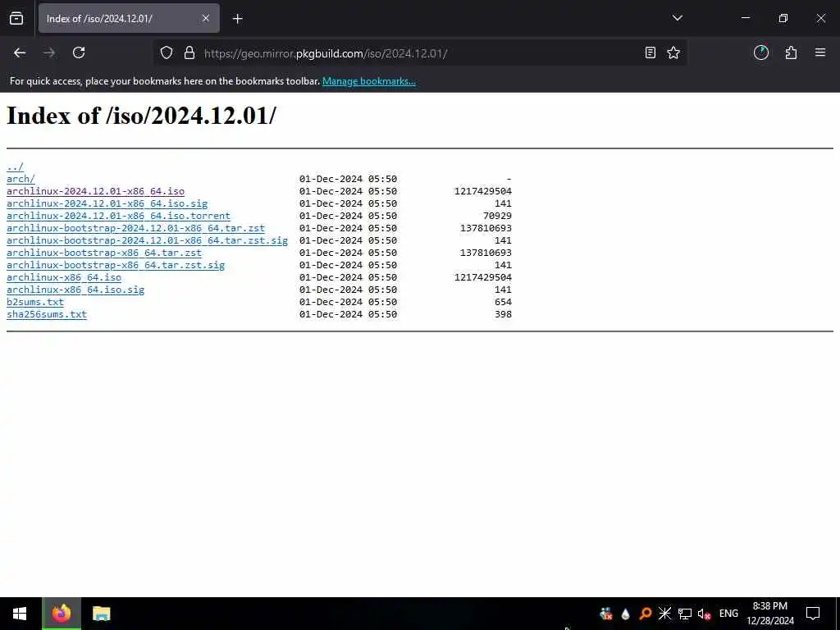This screenshot has height=630, width=840.
Task: Reload the current page
Action: 79,52
